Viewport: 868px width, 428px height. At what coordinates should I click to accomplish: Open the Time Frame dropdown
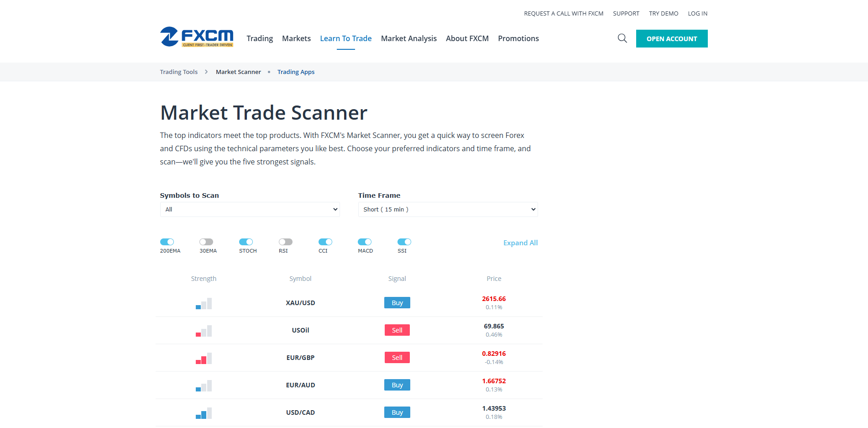click(448, 209)
